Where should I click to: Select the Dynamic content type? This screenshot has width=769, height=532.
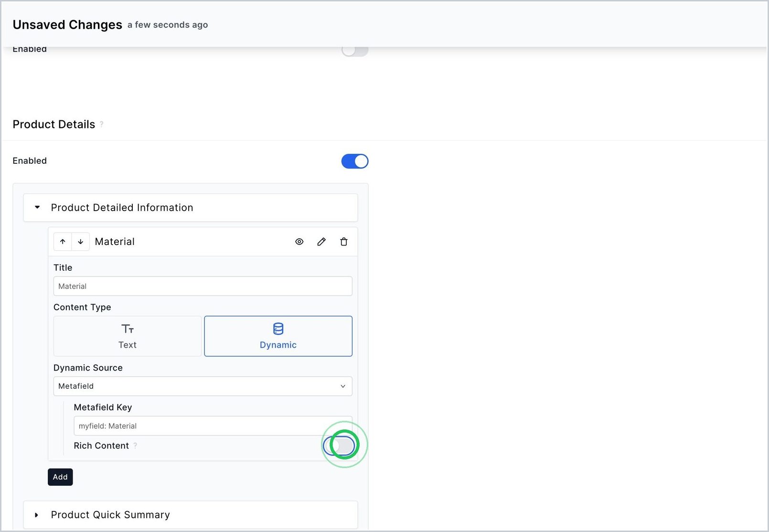tap(278, 336)
